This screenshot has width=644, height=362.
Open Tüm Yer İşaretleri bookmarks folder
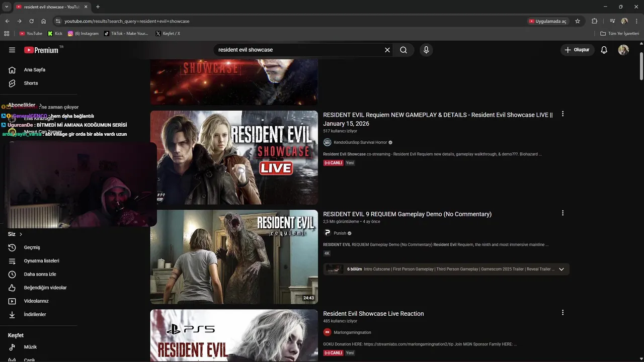[x=620, y=34]
